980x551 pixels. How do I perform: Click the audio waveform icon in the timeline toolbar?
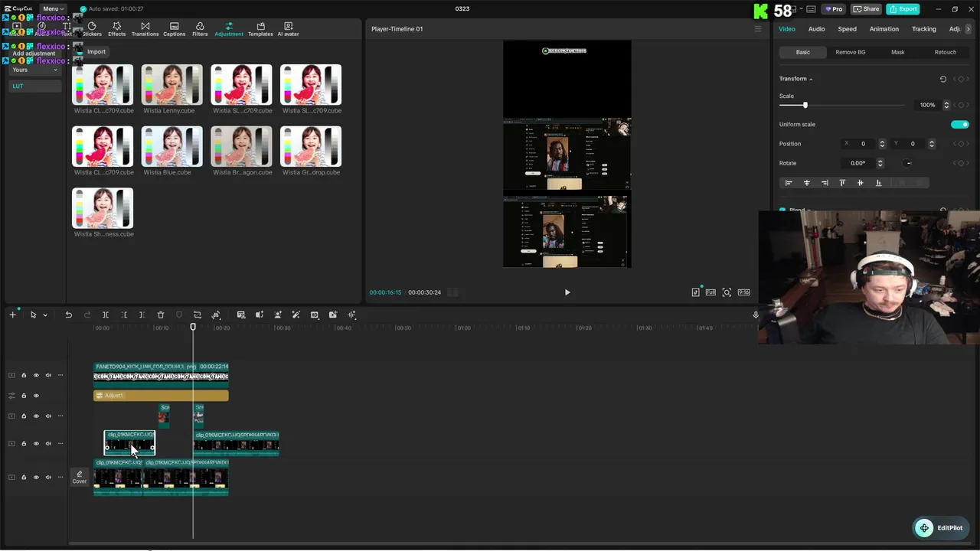(351, 315)
